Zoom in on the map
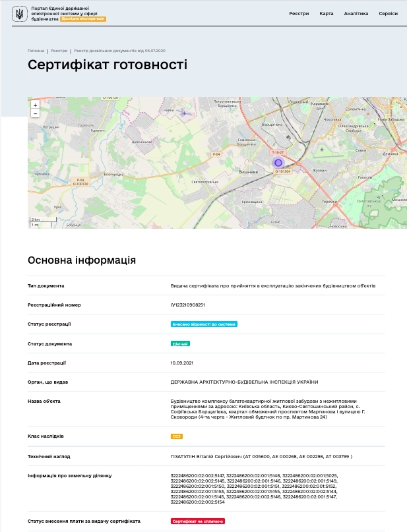The height and width of the screenshot is (532, 407). [x=35, y=105]
